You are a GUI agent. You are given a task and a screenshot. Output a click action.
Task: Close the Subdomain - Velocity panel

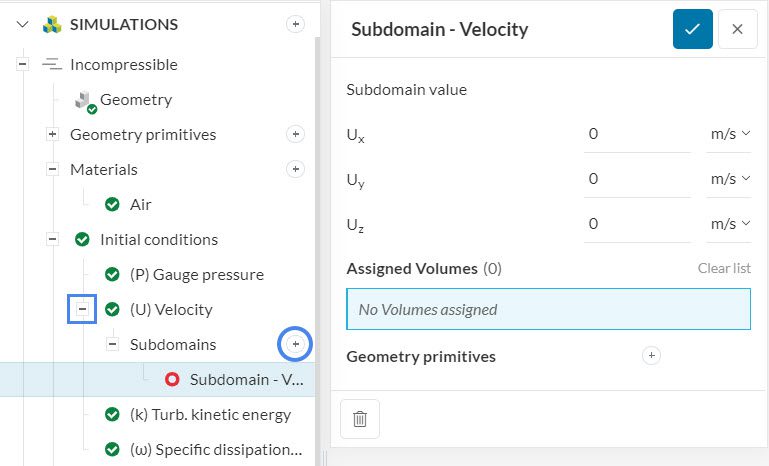pos(737,29)
